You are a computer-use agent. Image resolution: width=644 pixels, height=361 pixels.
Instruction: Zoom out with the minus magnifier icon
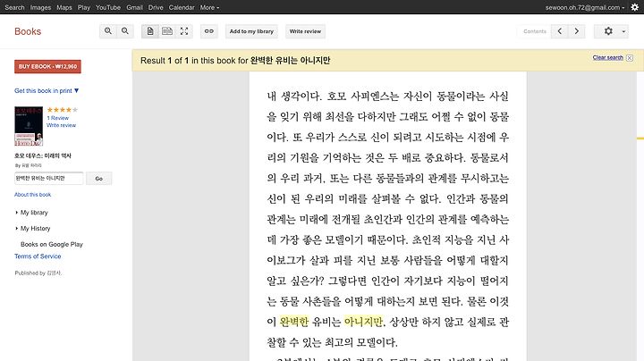click(125, 31)
